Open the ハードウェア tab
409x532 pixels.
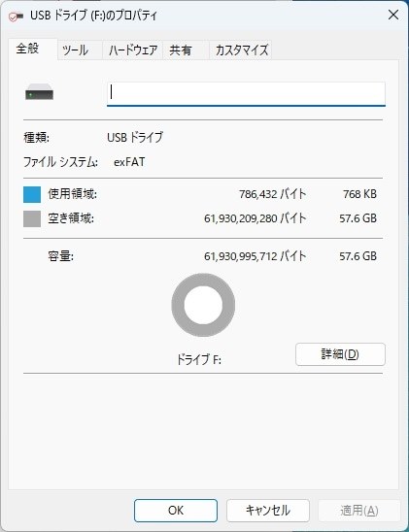[x=133, y=50]
